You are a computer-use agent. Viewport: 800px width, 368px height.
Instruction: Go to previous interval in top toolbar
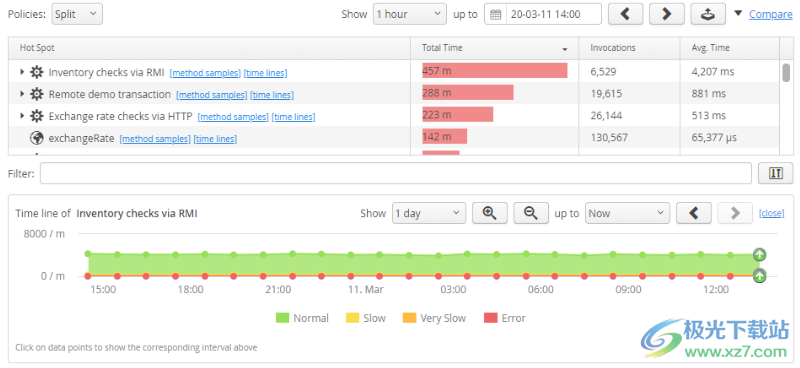626,14
